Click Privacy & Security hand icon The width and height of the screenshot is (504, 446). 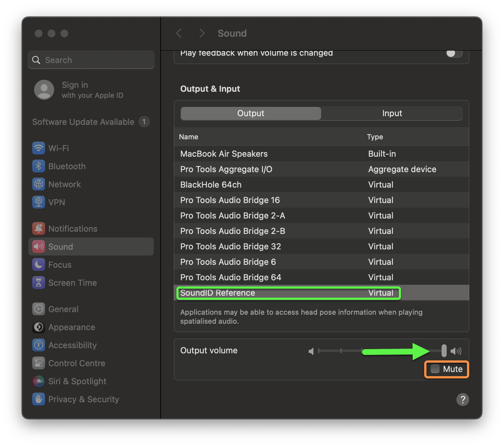click(x=39, y=399)
